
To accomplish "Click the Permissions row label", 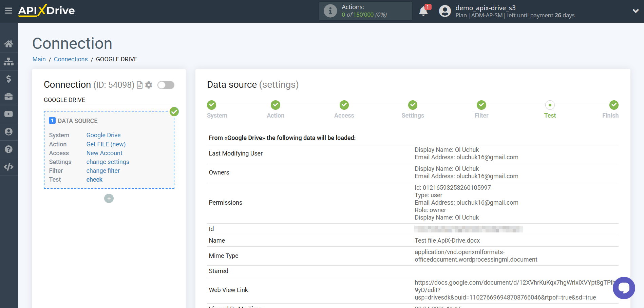I will 225,203.
